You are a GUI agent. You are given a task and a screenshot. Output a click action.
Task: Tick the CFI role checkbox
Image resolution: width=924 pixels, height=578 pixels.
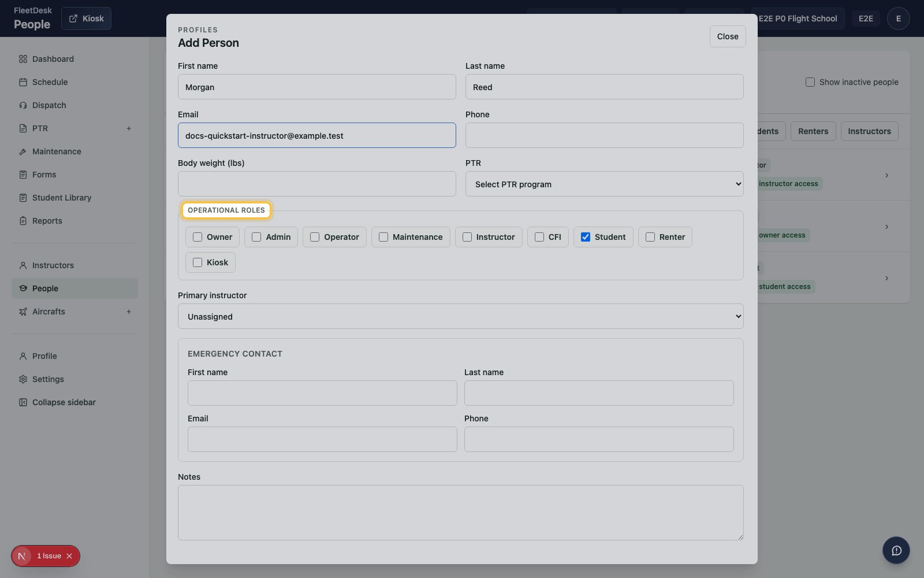(x=539, y=237)
